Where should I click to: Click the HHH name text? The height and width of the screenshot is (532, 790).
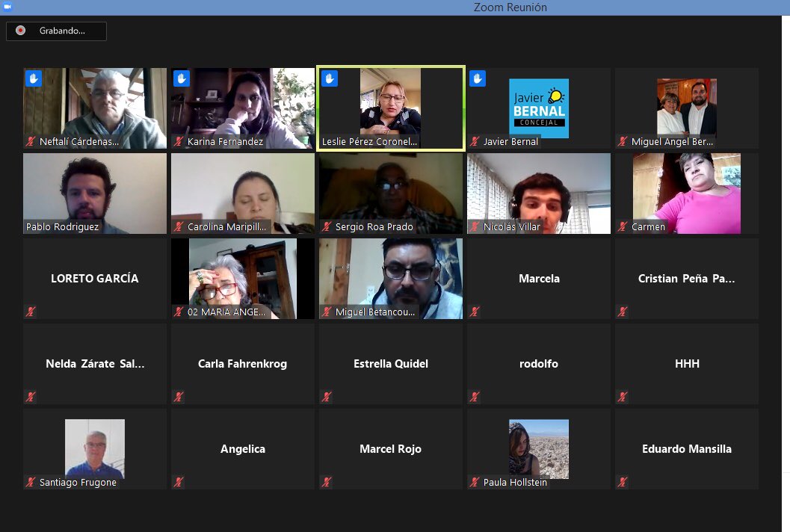pyautogui.click(x=687, y=364)
